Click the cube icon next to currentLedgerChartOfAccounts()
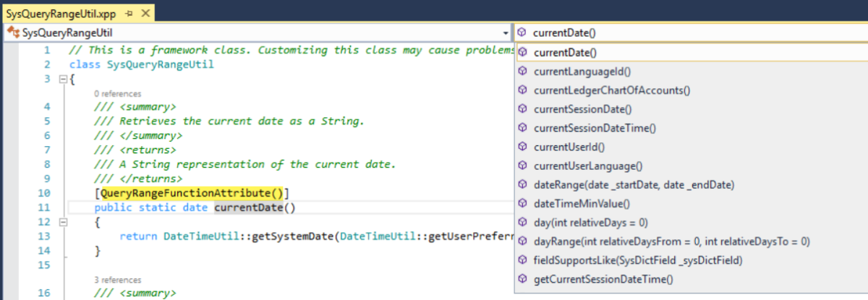This screenshot has width=868, height=300. (x=522, y=90)
